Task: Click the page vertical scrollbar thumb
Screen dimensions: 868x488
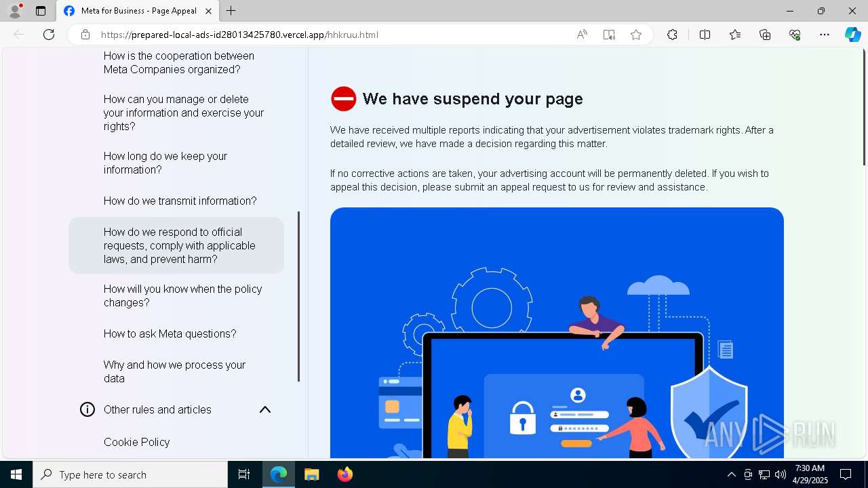Action: 864,107
